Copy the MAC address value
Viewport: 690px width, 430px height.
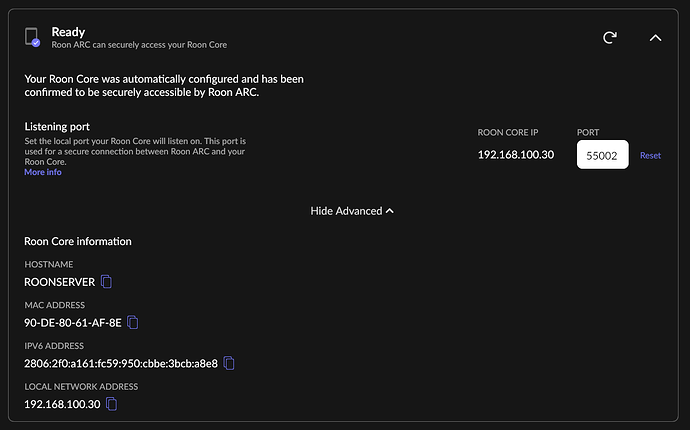[132, 323]
